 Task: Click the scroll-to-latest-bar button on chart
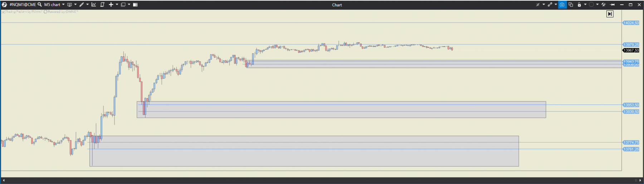tap(610, 14)
